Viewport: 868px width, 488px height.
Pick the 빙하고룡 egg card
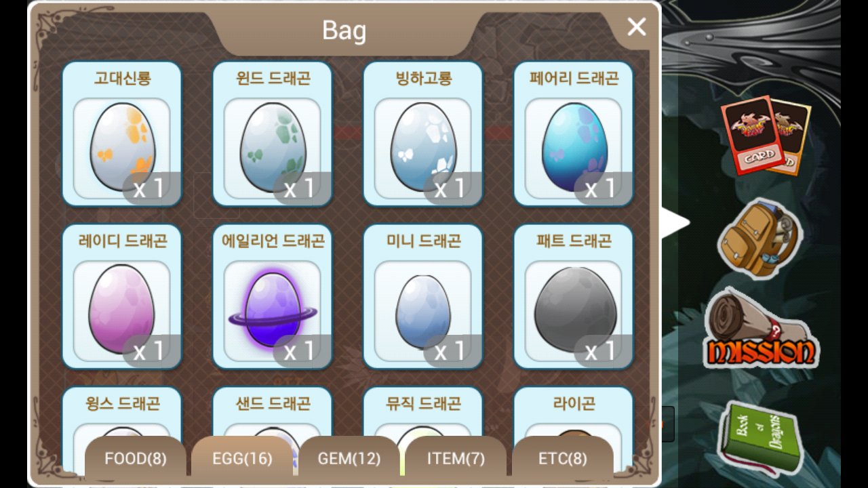click(423, 134)
